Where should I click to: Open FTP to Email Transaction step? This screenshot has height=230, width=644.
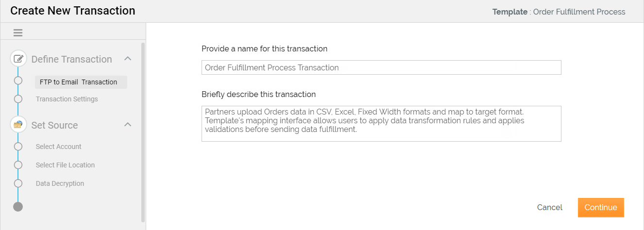click(79, 82)
